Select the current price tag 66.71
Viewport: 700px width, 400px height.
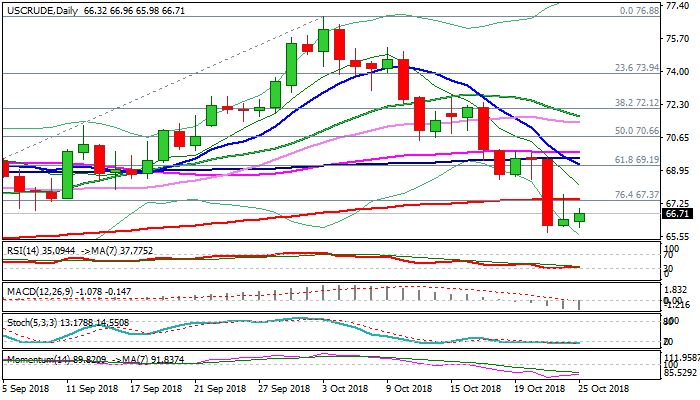[x=677, y=214]
